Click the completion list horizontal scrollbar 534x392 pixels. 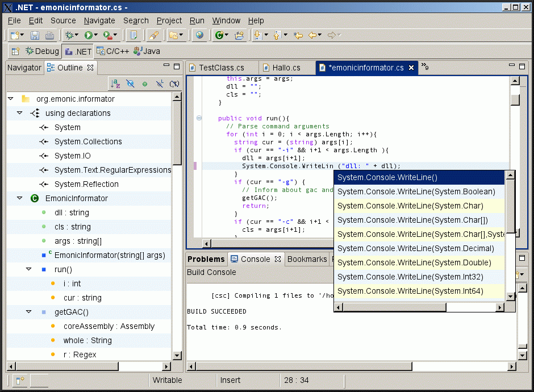pos(395,307)
